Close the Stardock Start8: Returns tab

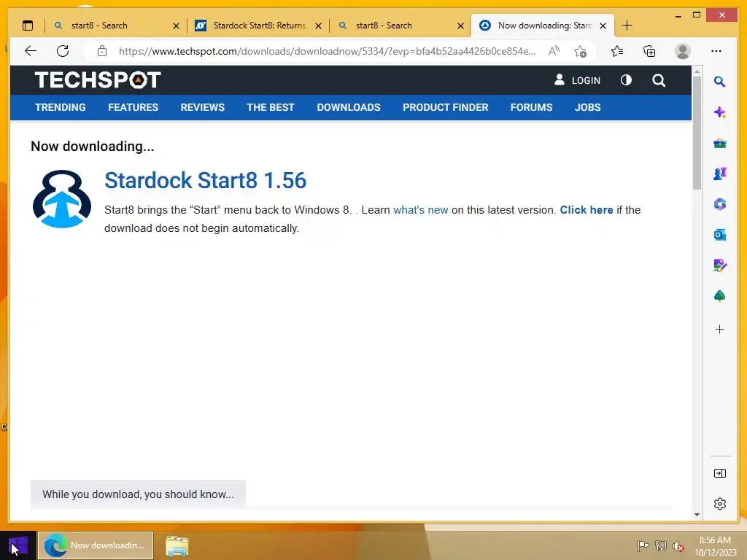[x=318, y=26]
